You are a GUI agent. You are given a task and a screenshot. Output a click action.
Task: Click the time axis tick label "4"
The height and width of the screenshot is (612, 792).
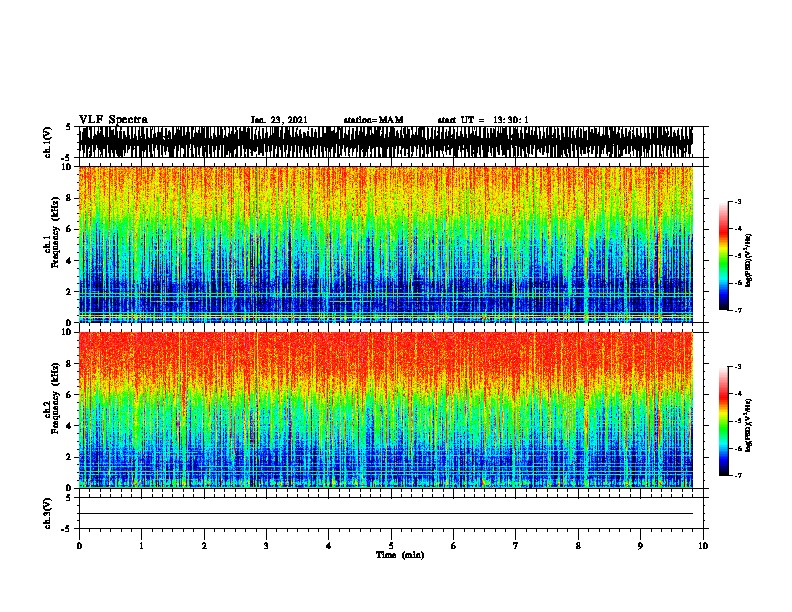[x=329, y=545]
